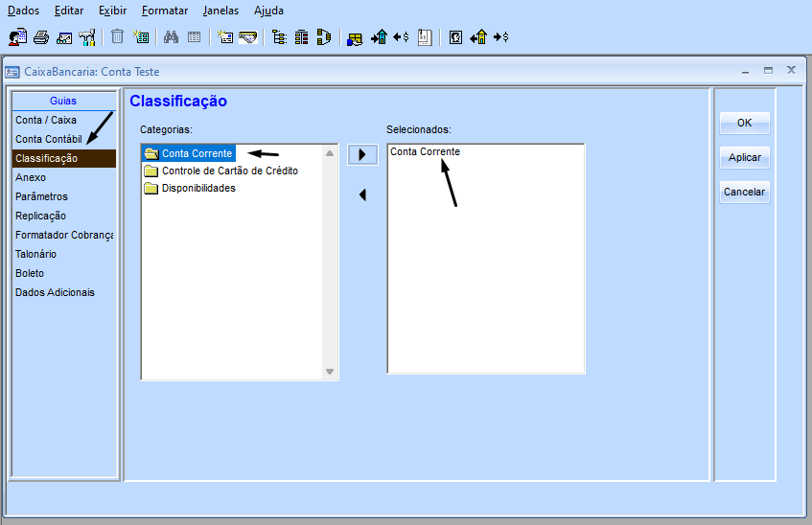Screen dimensions: 812x525
Task: Click the hammer tools icon in toolbar
Action: 87,37
